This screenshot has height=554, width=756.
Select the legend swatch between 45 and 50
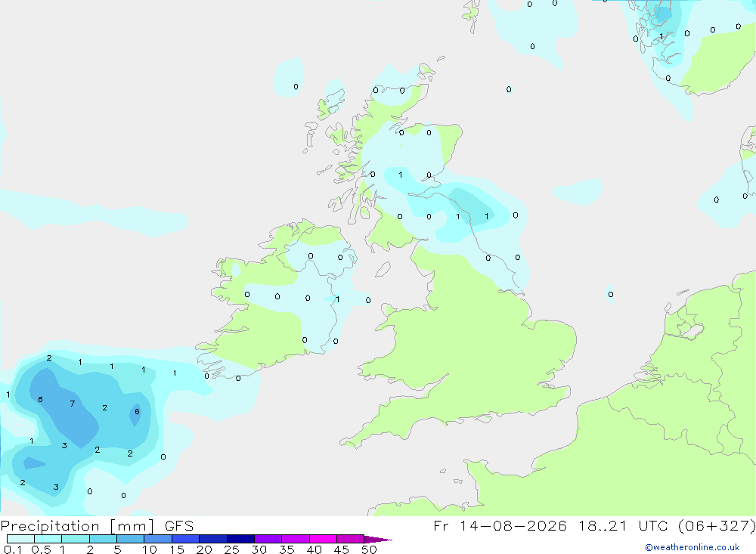click(350, 539)
